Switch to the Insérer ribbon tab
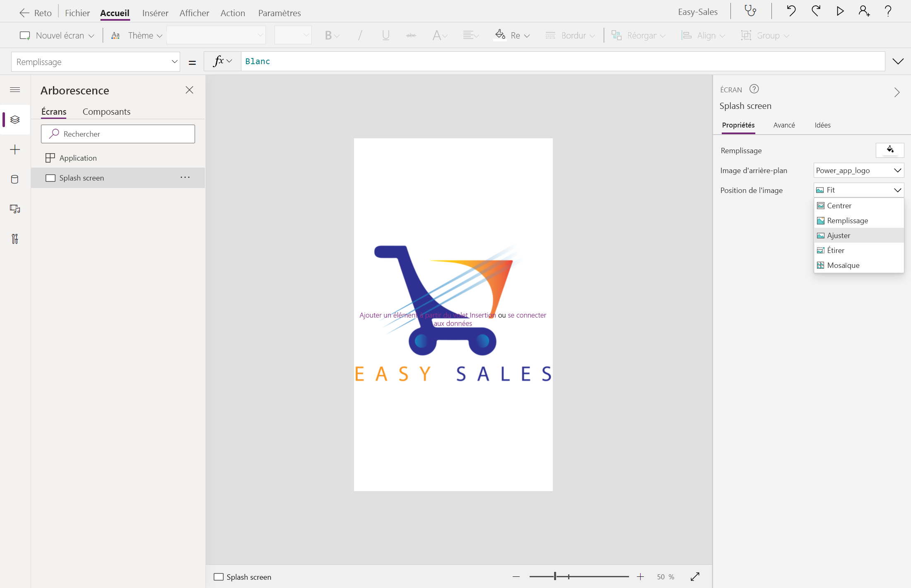The width and height of the screenshot is (911, 588). (155, 13)
